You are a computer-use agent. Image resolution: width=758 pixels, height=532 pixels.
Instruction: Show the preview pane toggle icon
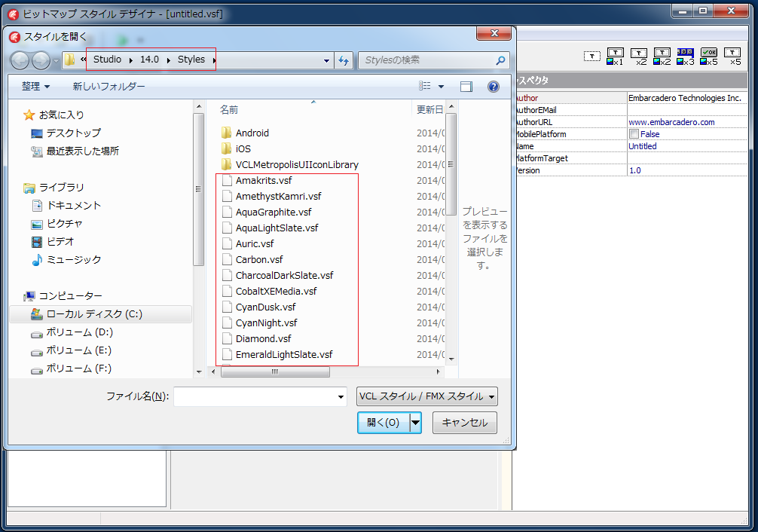(466, 87)
